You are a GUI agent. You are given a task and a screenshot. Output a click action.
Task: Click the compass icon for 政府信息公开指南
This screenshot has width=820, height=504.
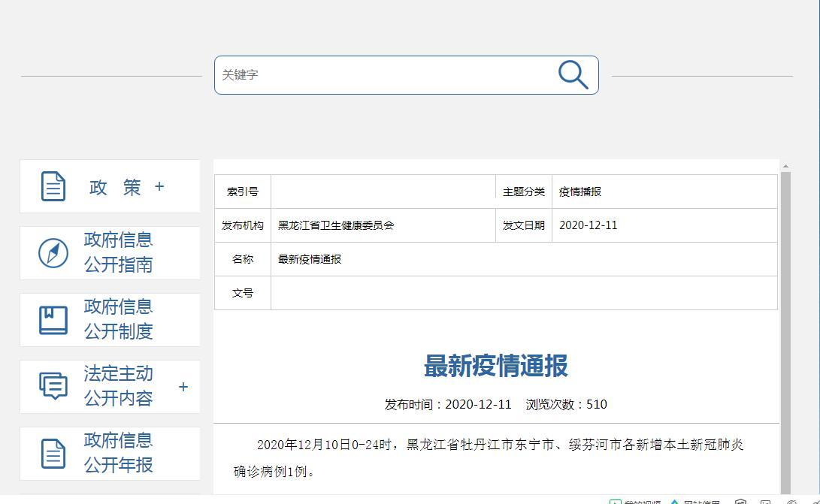(x=53, y=253)
